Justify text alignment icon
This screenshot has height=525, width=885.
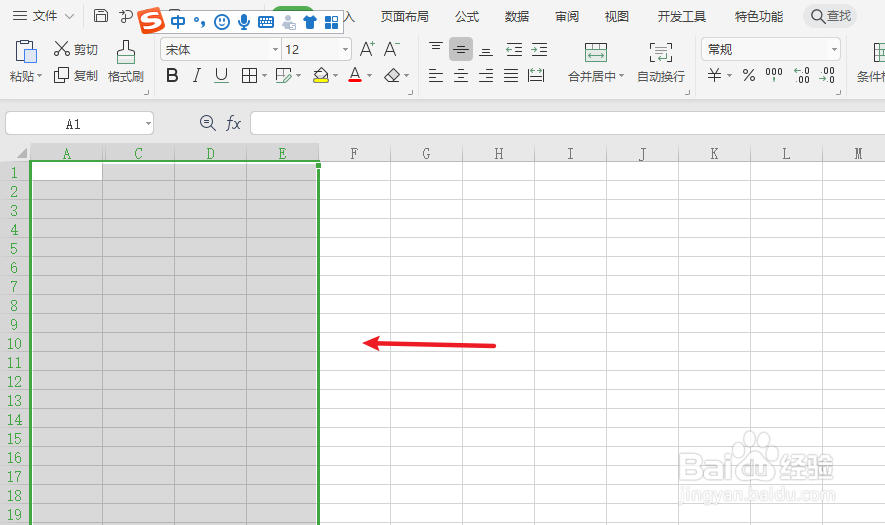511,75
